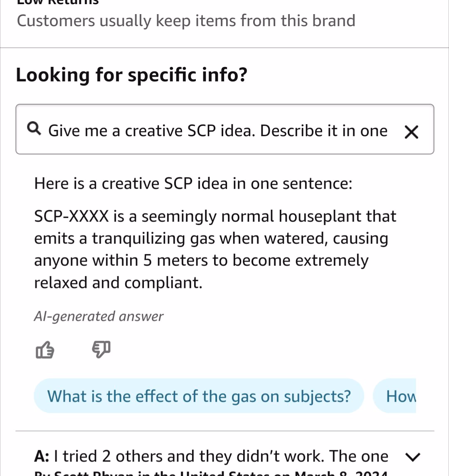The image size is (449, 476).
Task: Give the AI answer a thumbs up
Action: (x=45, y=350)
